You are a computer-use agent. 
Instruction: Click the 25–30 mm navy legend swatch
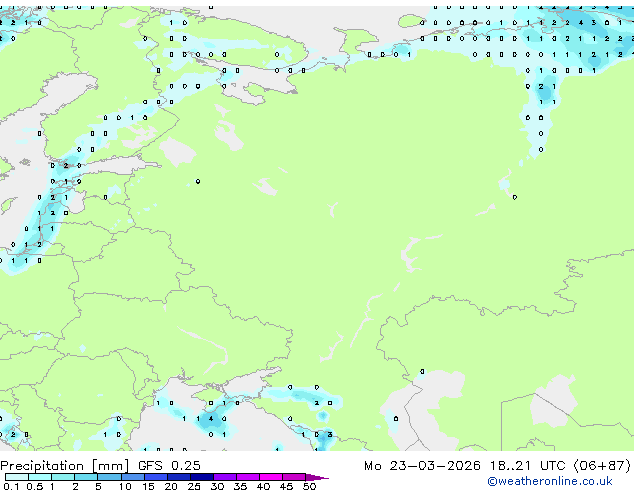tap(202, 477)
